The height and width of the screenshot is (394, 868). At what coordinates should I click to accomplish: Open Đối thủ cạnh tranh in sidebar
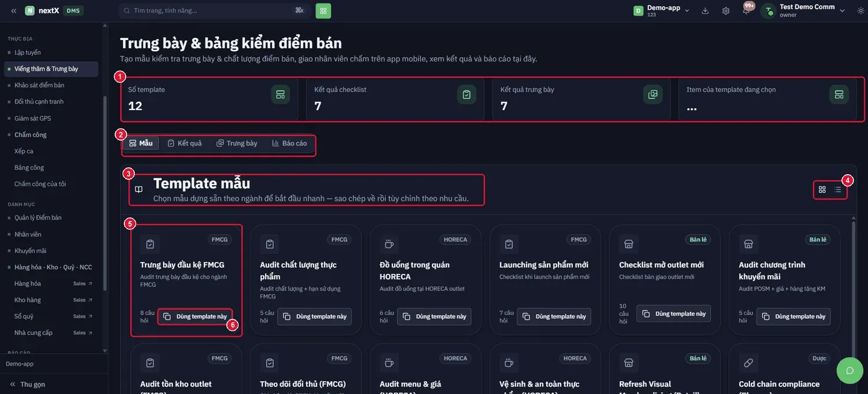click(52, 102)
